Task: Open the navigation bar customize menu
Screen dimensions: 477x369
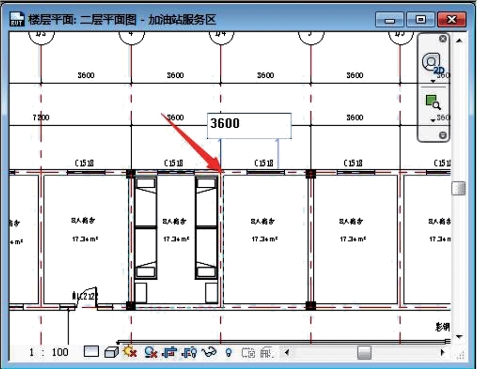Action: (443, 135)
